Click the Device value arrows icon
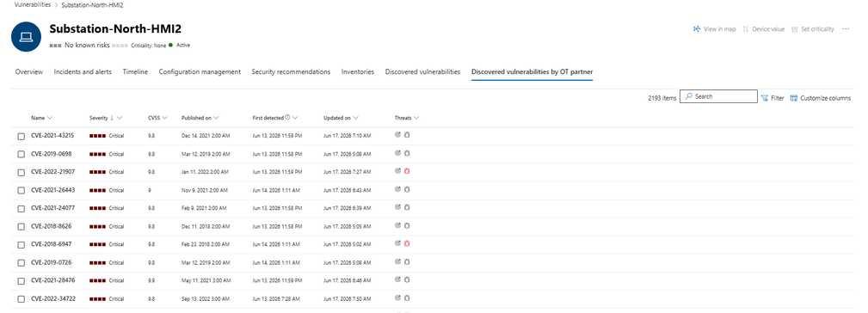This screenshot has width=868, height=313. pos(745,28)
